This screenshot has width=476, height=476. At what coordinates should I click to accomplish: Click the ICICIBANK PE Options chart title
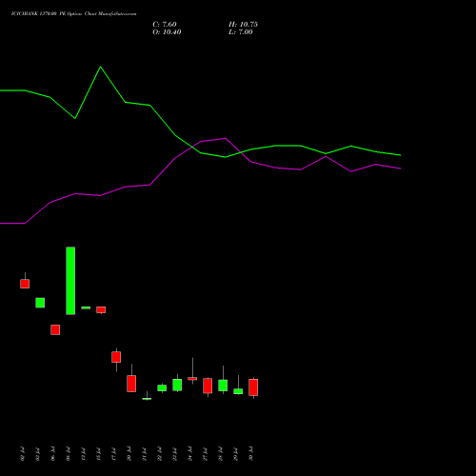point(74,14)
